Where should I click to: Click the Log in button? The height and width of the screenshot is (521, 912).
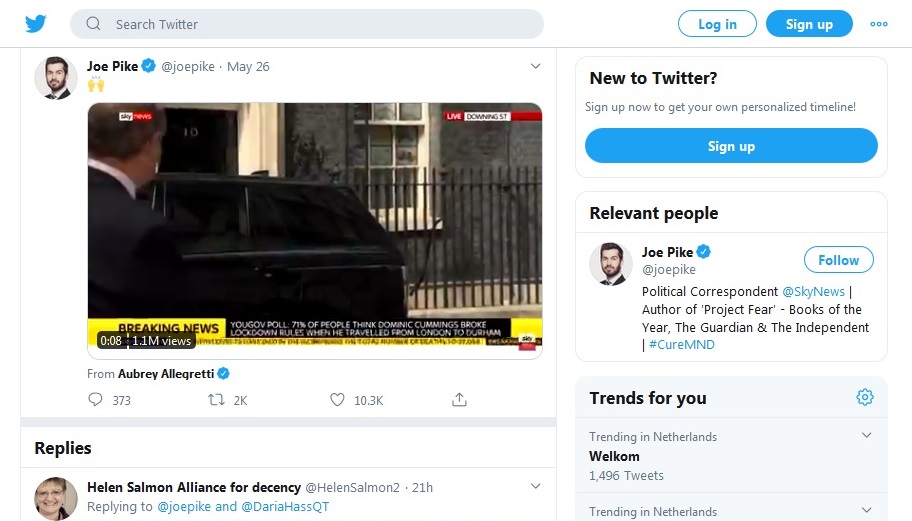tap(717, 24)
